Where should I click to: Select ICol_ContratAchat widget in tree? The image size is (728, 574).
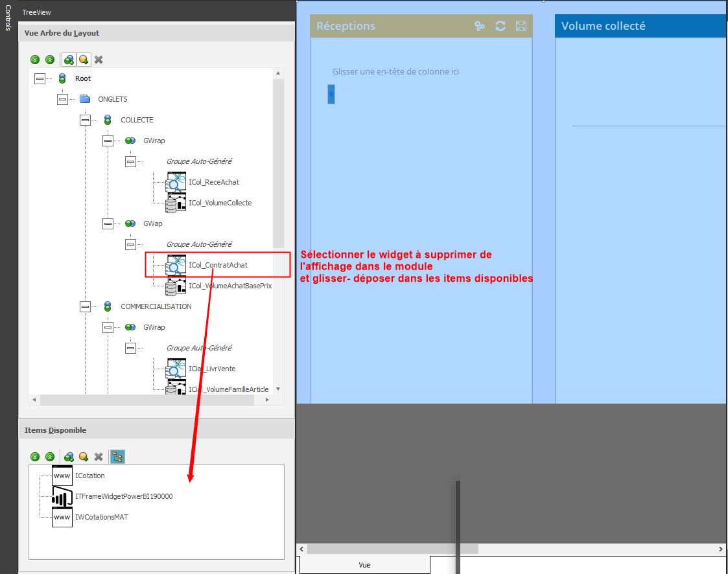tap(217, 265)
